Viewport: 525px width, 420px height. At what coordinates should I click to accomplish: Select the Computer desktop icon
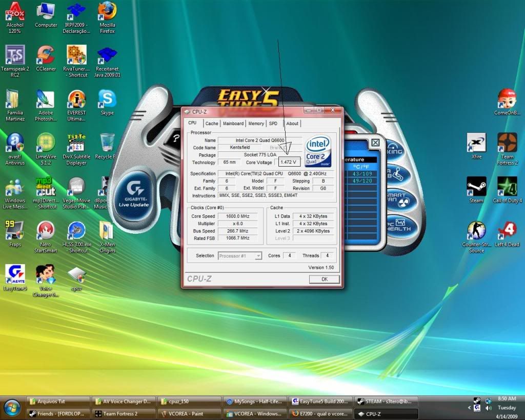tap(46, 15)
